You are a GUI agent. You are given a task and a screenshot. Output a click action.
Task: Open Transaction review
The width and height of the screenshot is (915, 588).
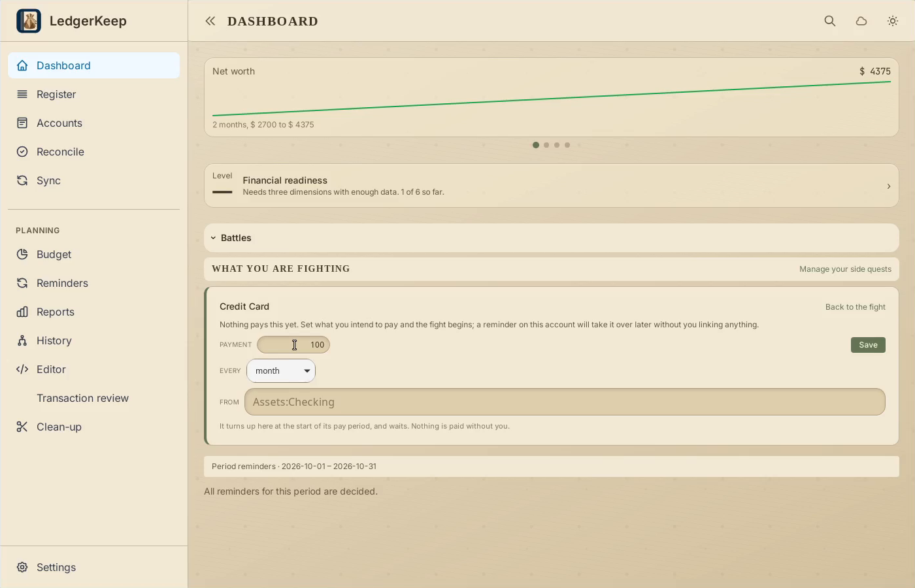93,398
